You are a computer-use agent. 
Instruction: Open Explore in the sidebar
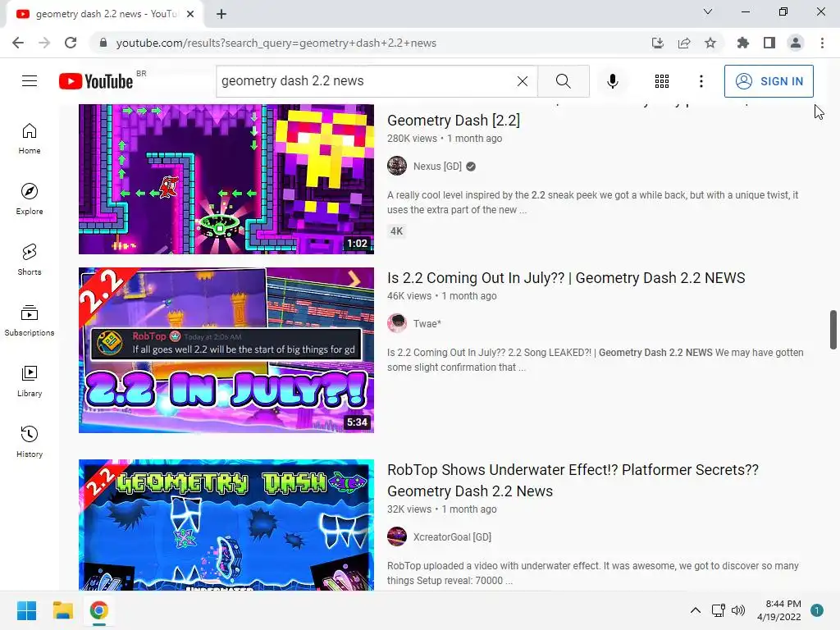30,199
